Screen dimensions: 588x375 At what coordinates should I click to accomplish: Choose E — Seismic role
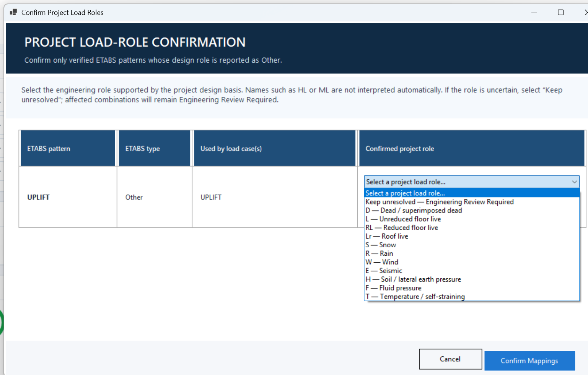(x=471, y=271)
